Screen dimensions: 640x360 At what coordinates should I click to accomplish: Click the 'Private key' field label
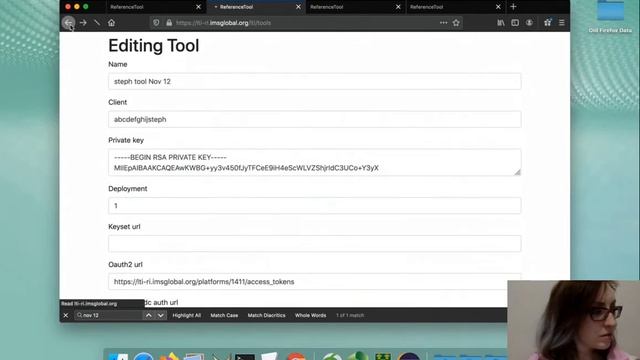(x=126, y=140)
